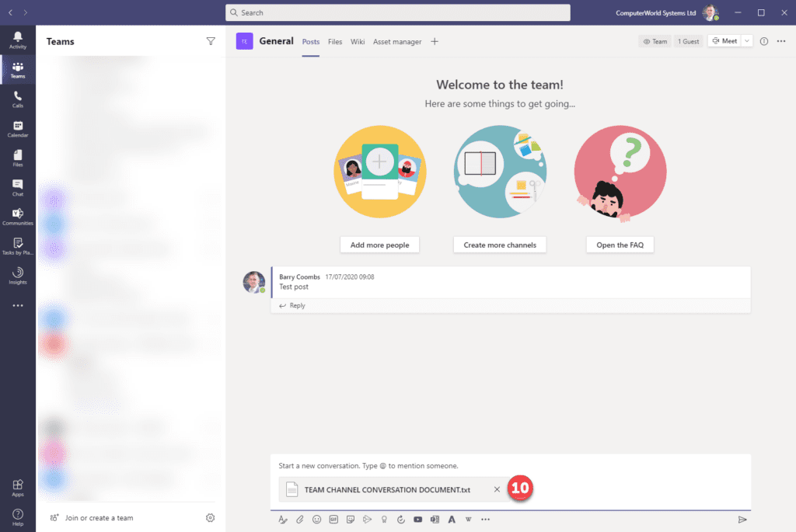Open the emoji picker

[317, 520]
